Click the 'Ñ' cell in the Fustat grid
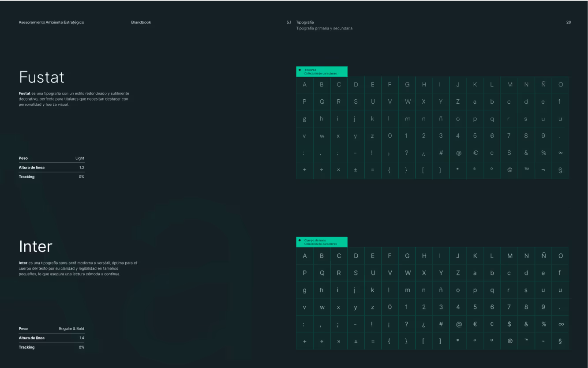 543,85
